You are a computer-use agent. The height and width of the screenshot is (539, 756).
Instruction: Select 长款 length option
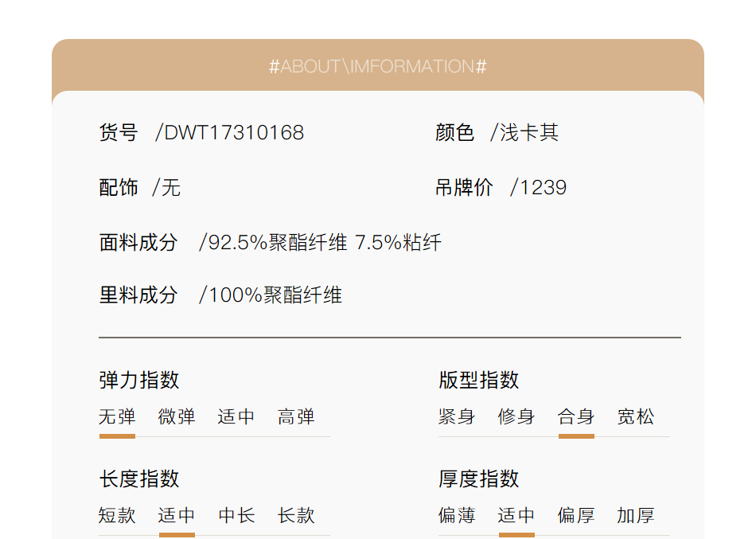(x=296, y=515)
